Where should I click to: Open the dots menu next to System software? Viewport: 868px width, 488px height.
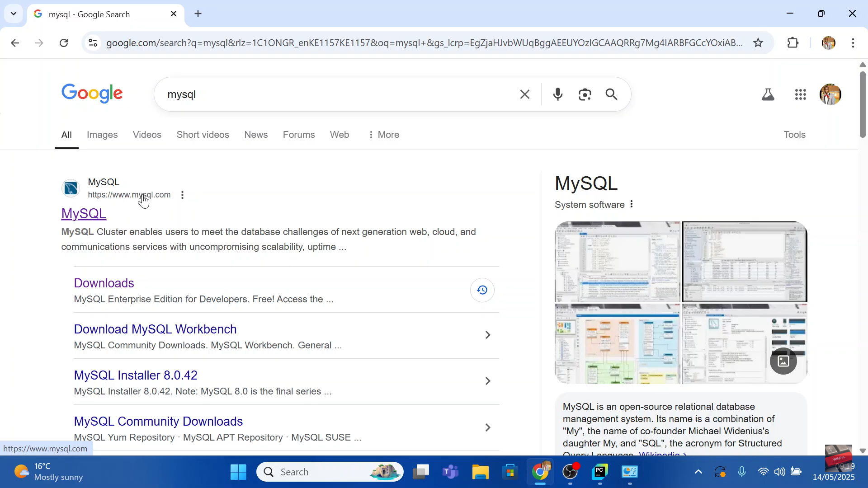[x=632, y=204]
